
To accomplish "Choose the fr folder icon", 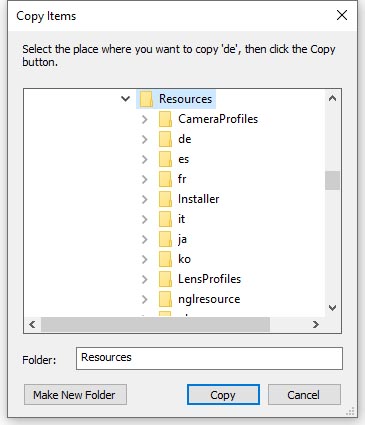I will pos(165,179).
